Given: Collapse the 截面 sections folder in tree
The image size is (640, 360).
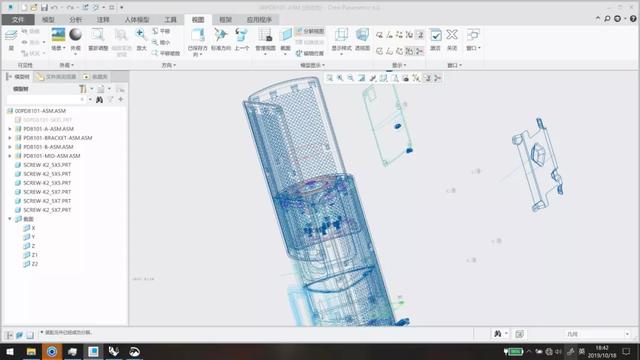Looking at the screenshot, I should [x=10, y=219].
